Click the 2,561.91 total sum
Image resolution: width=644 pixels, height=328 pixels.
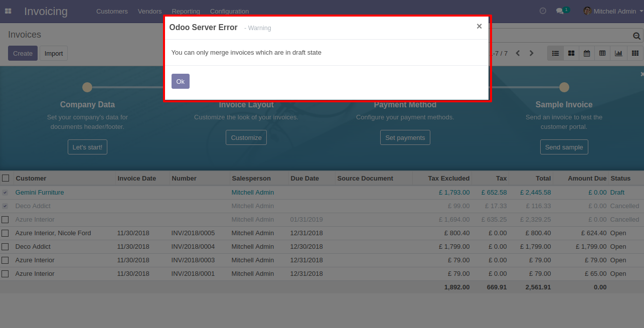pyautogui.click(x=538, y=287)
